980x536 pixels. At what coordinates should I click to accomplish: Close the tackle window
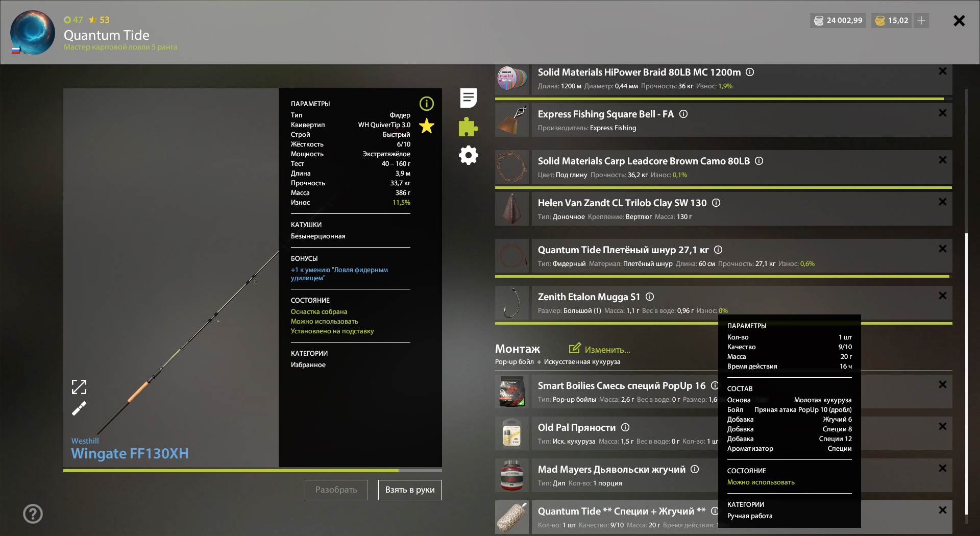pos(959,20)
